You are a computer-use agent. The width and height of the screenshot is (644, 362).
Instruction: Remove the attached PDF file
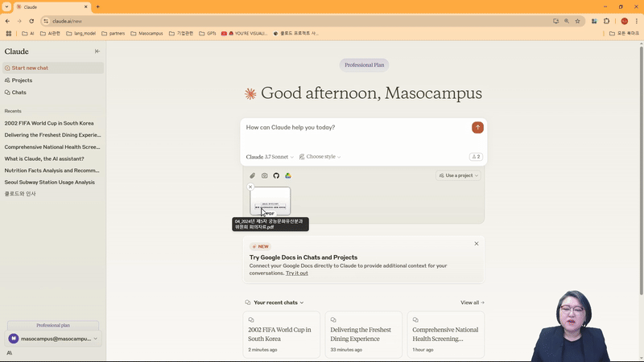pyautogui.click(x=250, y=187)
